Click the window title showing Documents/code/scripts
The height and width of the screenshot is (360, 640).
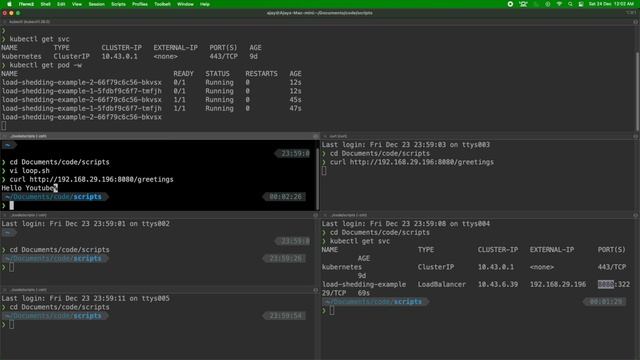[320, 13]
